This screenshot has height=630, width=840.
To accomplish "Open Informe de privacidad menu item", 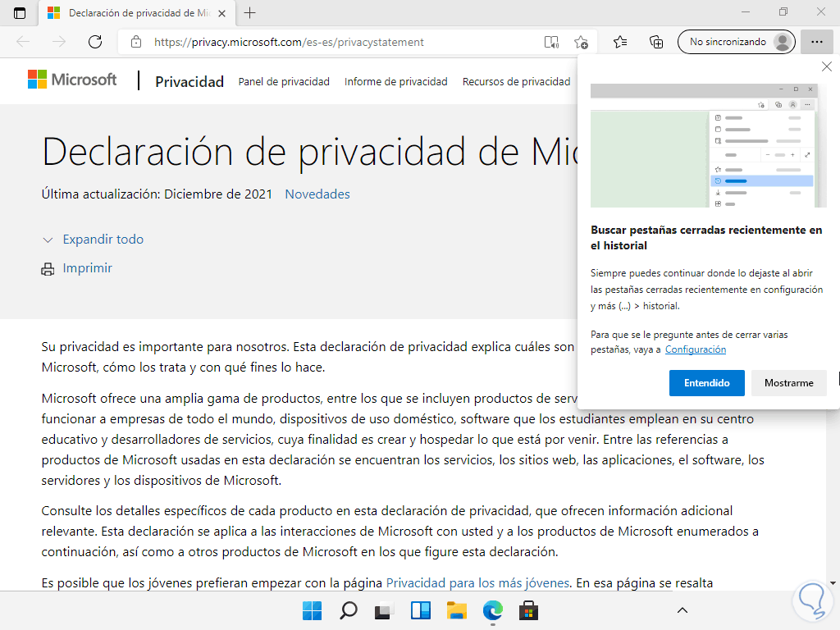I will 396,81.
